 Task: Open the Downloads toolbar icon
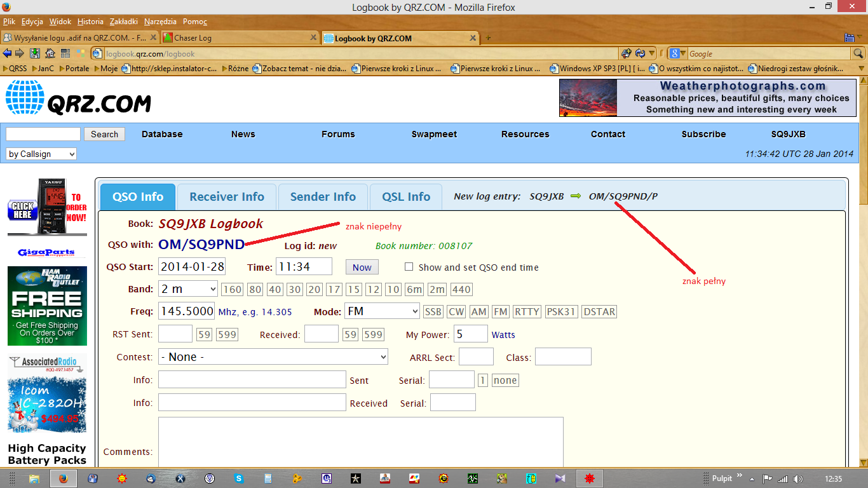(x=35, y=53)
